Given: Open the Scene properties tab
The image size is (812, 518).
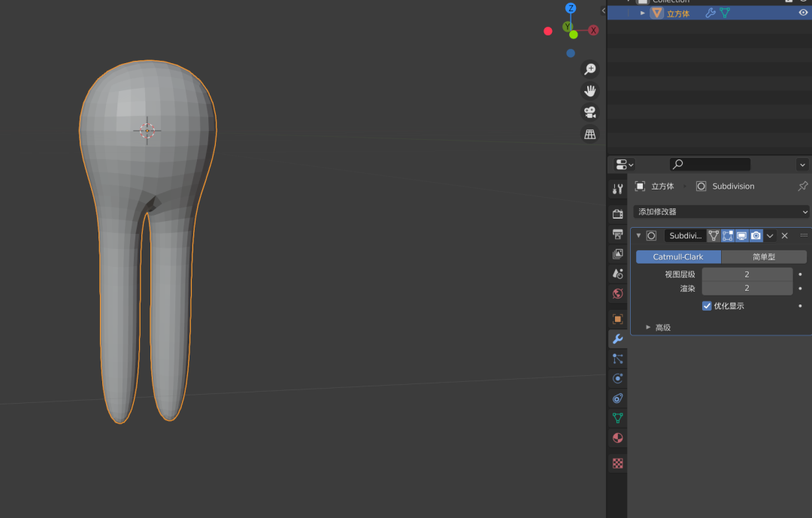Looking at the screenshot, I should coord(617,274).
